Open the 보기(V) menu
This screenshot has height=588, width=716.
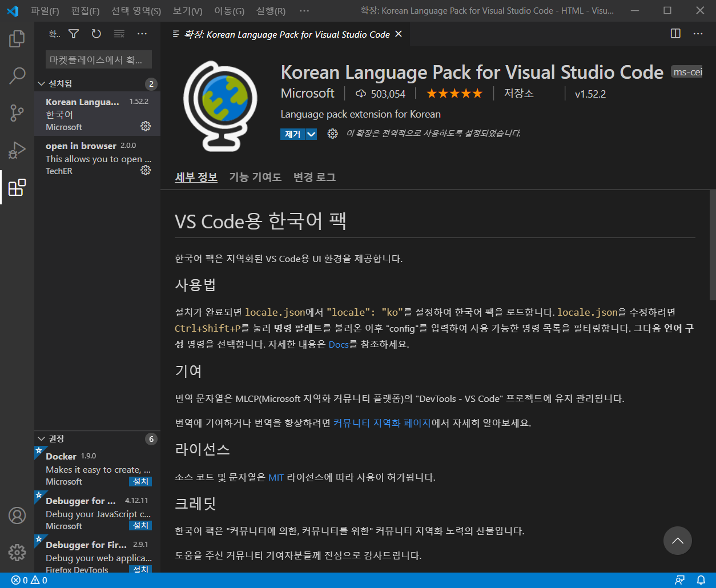187,11
